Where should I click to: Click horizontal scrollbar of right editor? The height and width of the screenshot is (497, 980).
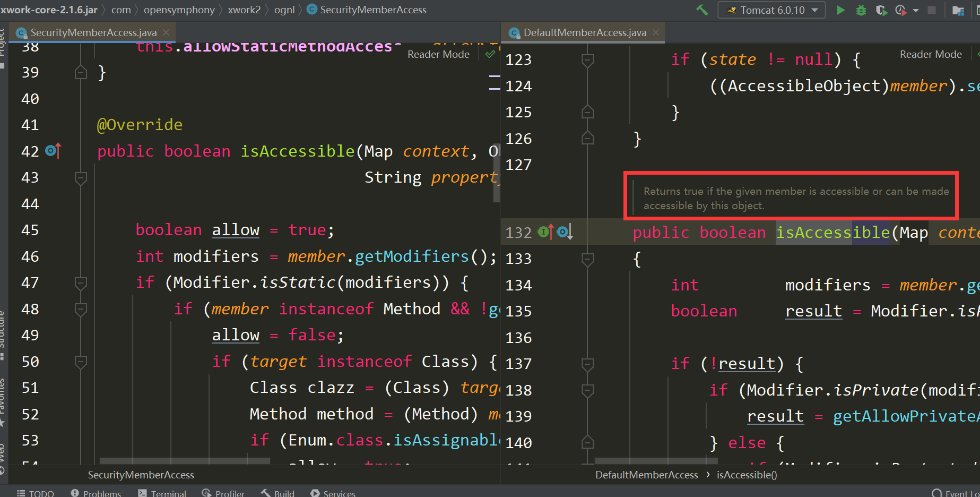pos(656,461)
